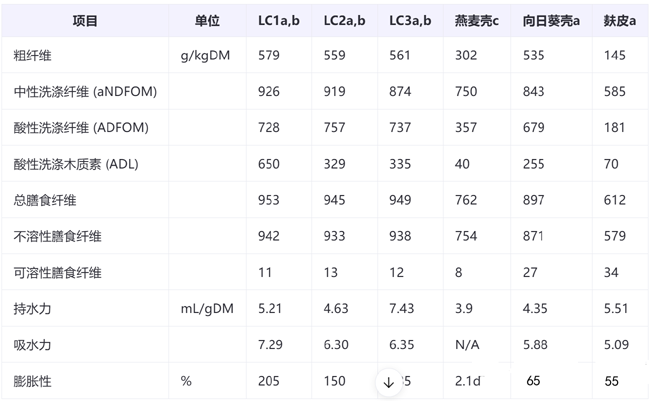Click the 单位 column header

point(207,21)
